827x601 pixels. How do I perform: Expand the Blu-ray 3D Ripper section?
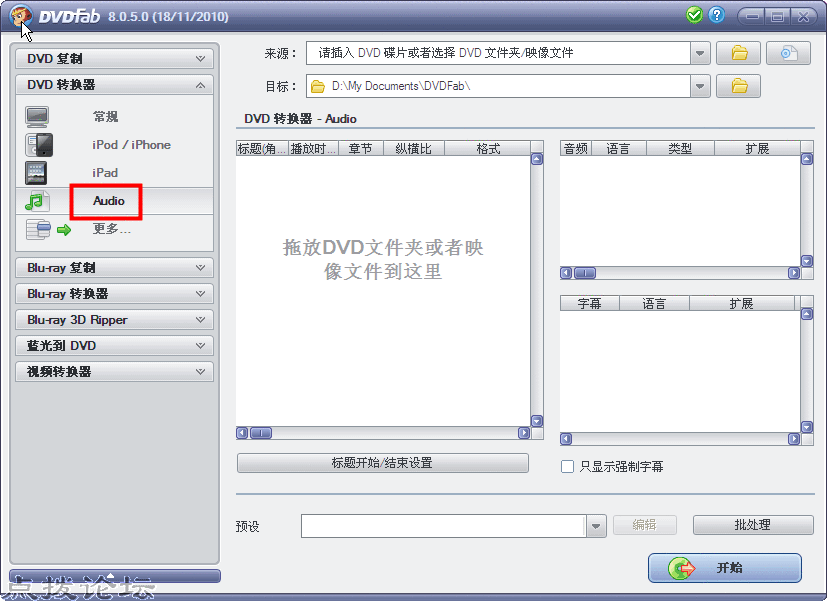[x=114, y=320]
